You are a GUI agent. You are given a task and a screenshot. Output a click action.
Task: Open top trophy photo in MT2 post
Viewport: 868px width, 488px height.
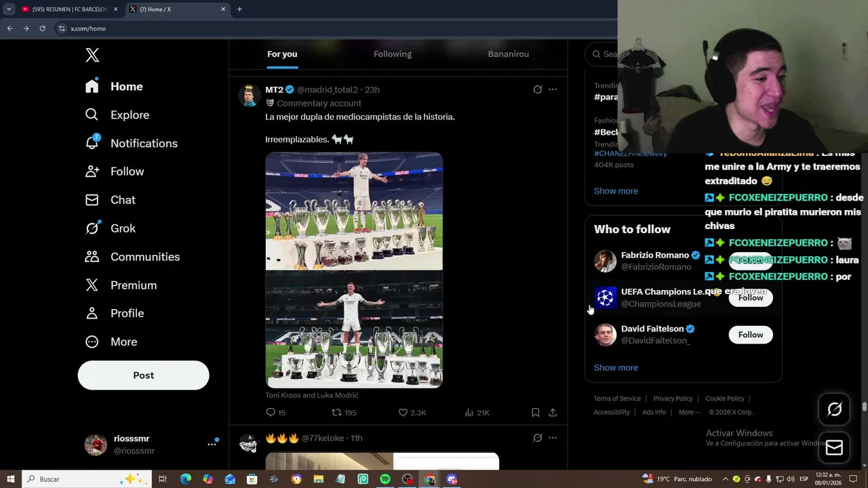pyautogui.click(x=354, y=211)
